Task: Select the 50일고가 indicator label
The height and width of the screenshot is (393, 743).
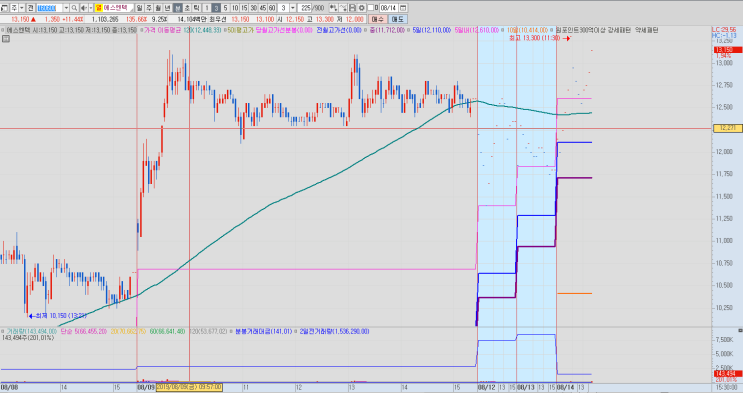Action: (241, 30)
